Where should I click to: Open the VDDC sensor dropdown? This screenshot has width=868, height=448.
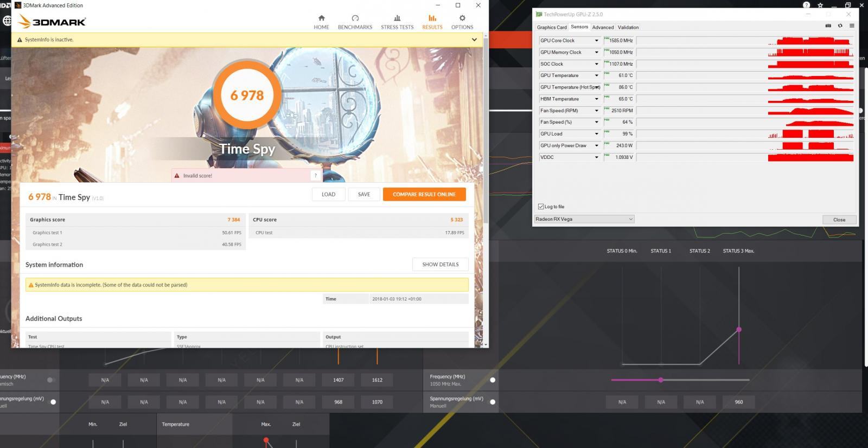tap(596, 157)
